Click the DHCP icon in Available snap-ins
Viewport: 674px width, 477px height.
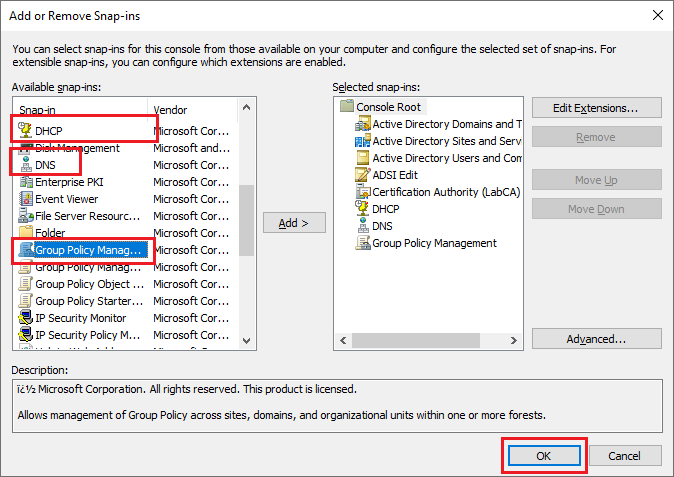pos(25,131)
